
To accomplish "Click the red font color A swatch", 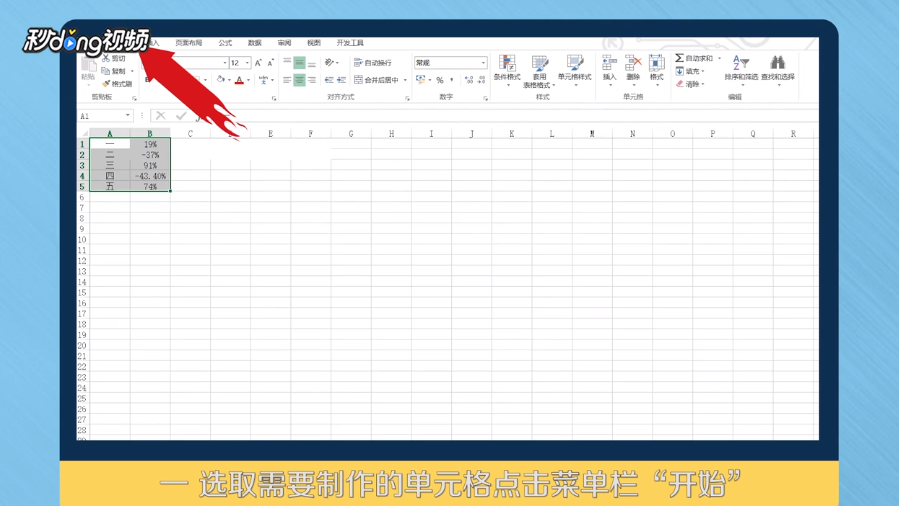I will click(240, 80).
